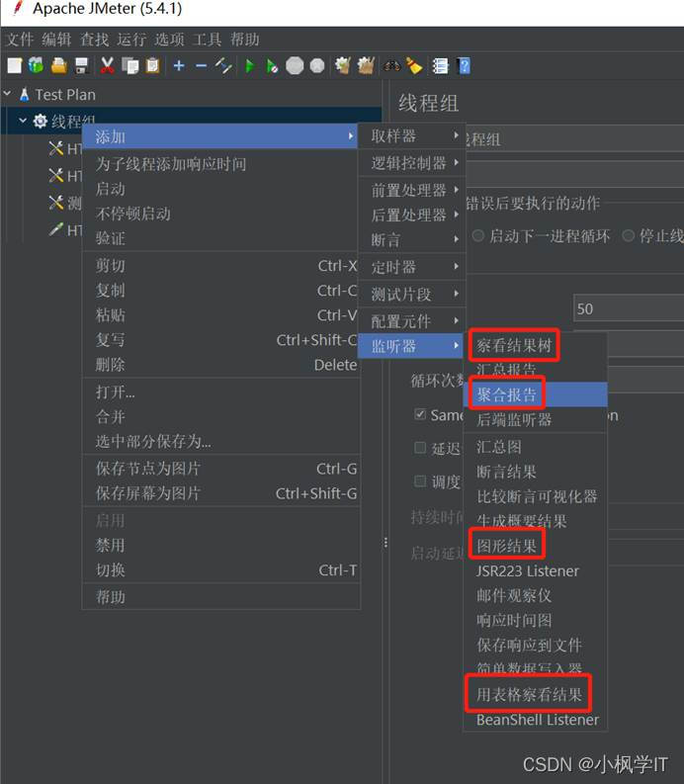Expand the 后置处理器 submenu
Screen dimensions: 684x784
pyautogui.click(x=412, y=215)
